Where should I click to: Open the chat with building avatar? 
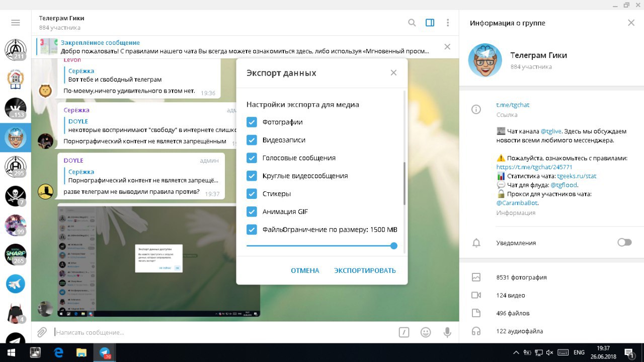click(15, 79)
